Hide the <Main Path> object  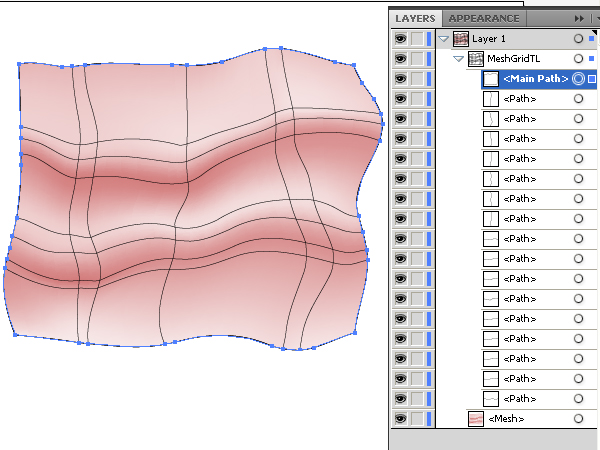click(x=401, y=78)
